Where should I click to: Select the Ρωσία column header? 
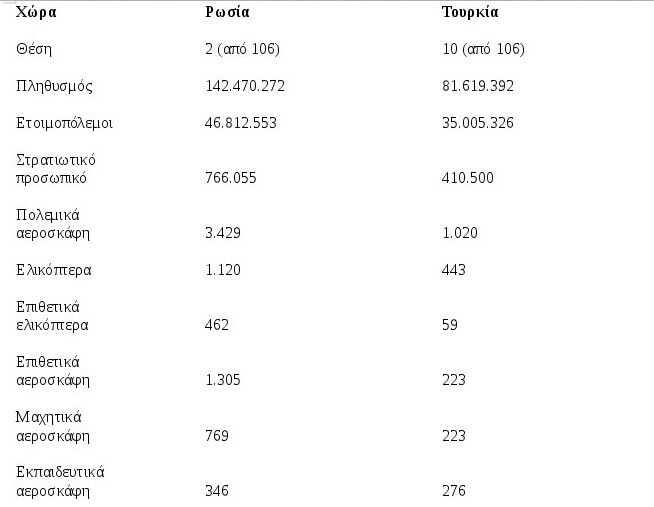pyautogui.click(x=227, y=12)
